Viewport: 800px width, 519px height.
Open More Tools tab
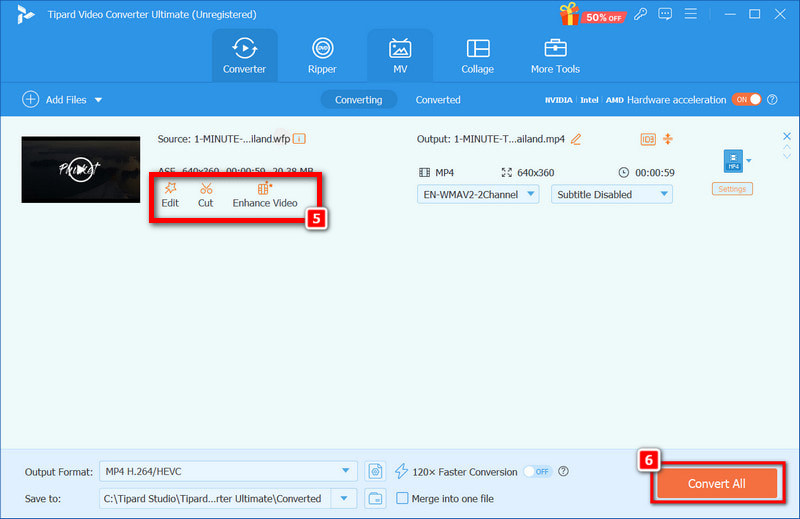point(555,56)
